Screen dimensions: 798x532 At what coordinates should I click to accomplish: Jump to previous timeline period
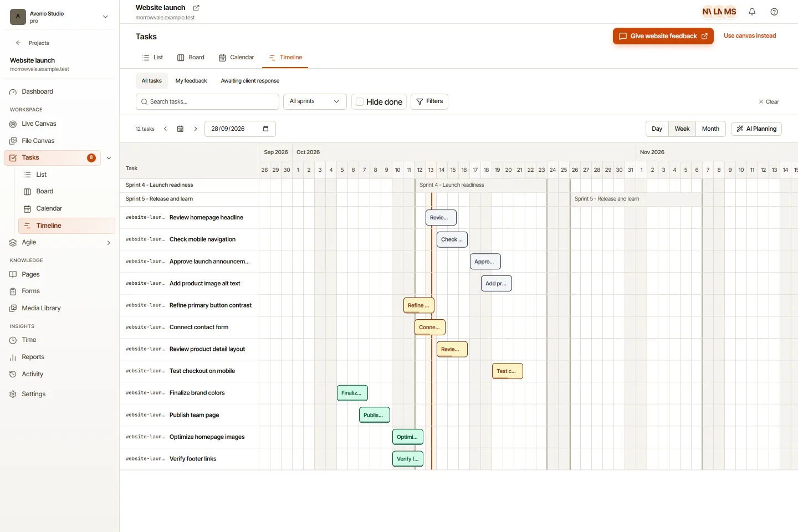tap(165, 129)
